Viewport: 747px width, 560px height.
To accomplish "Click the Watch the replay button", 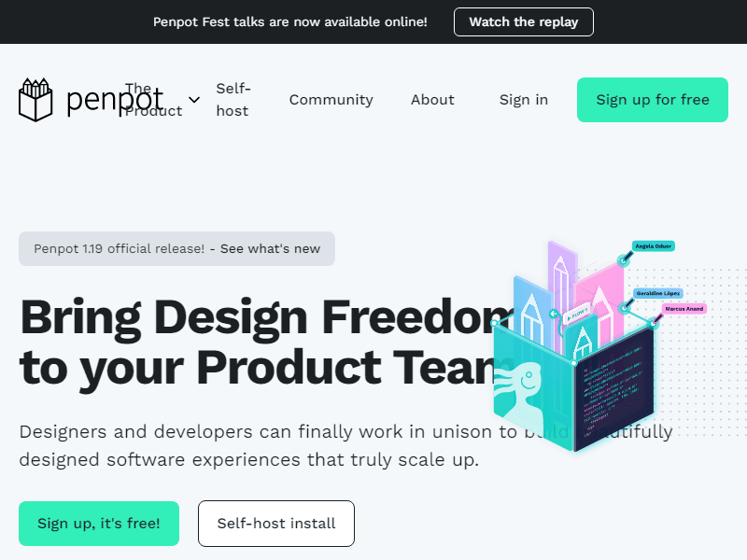I will (524, 21).
